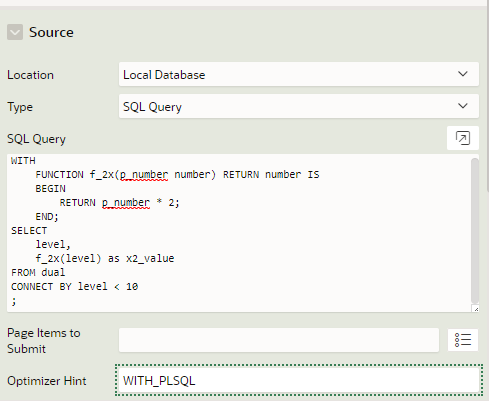Click the WITH keyword line

pyautogui.click(x=23, y=161)
